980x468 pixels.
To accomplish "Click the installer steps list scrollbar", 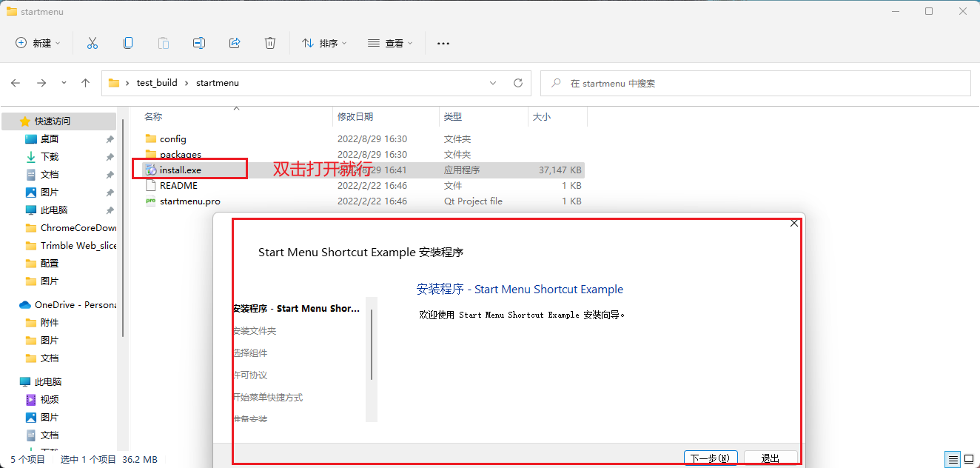I will [x=372, y=344].
